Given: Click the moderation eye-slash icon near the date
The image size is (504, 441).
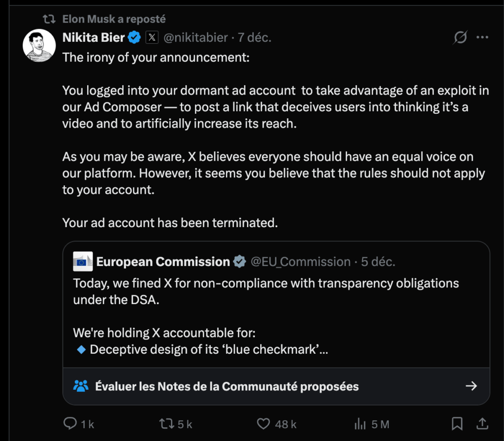Looking at the screenshot, I should tap(459, 37).
